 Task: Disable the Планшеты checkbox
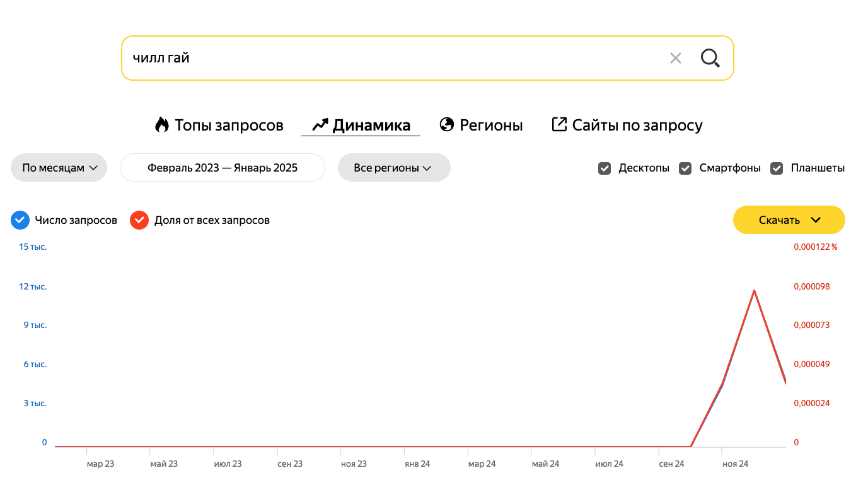point(777,168)
